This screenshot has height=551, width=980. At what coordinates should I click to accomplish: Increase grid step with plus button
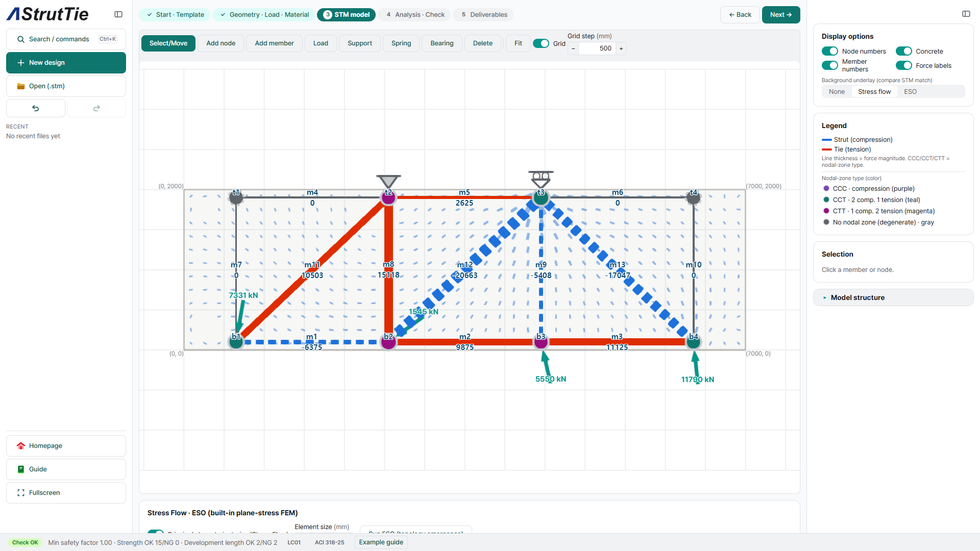pos(621,48)
